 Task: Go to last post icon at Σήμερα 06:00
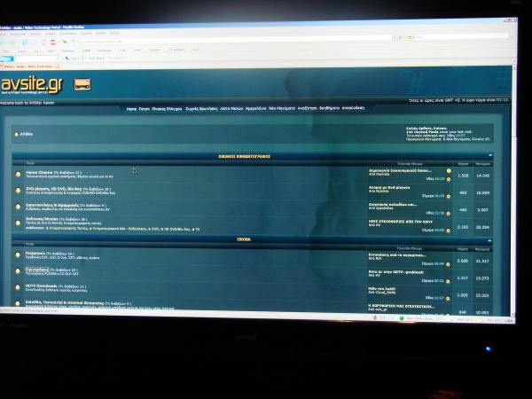click(448, 196)
